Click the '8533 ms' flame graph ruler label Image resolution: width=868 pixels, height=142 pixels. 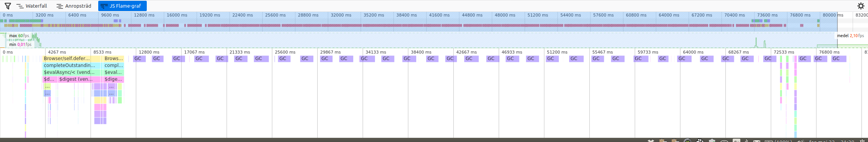click(x=102, y=52)
